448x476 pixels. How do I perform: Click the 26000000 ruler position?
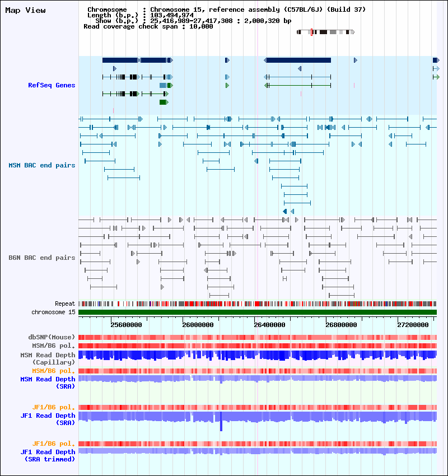pyautogui.click(x=198, y=325)
